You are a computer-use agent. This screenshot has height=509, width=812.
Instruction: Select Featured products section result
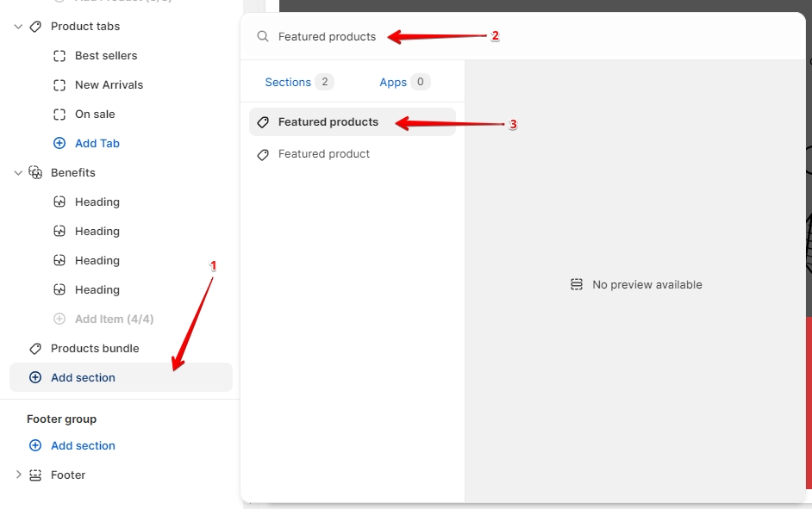point(328,122)
